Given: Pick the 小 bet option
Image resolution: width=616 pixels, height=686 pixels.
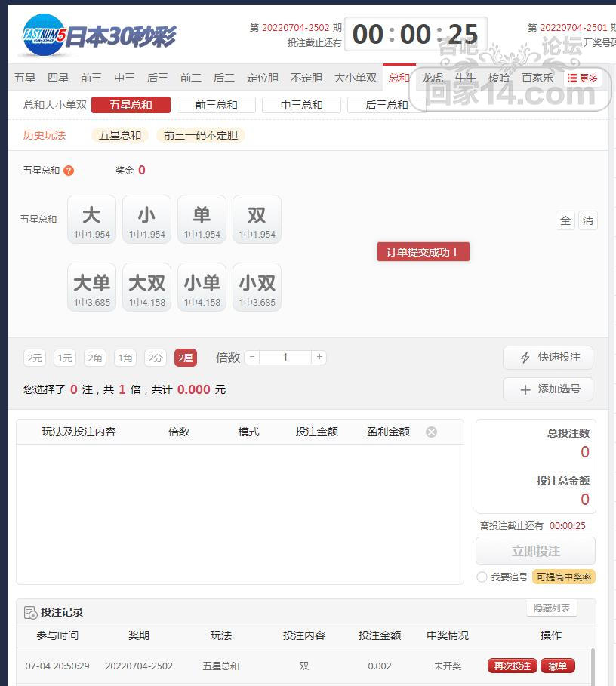Looking at the screenshot, I should (147, 220).
